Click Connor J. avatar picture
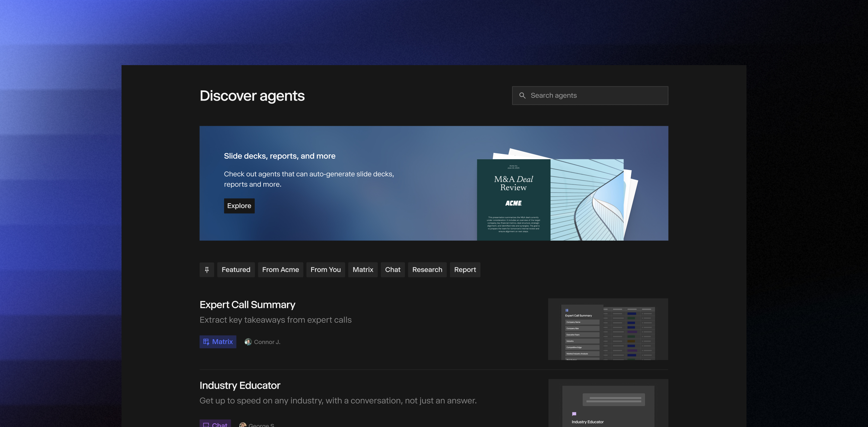 [x=248, y=342]
